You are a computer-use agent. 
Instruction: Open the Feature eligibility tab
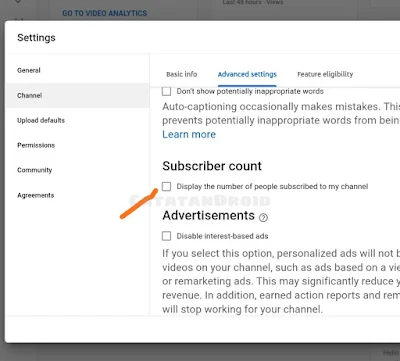click(x=325, y=74)
